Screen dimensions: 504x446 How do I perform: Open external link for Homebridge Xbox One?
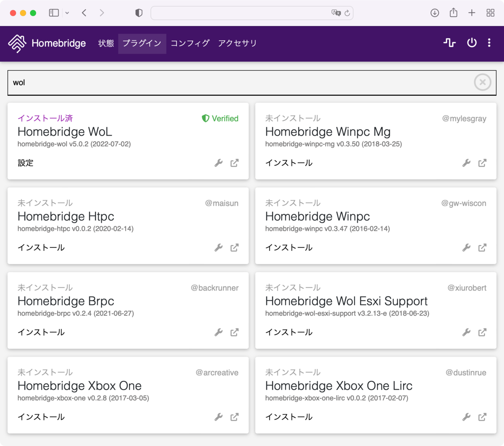[x=234, y=417]
